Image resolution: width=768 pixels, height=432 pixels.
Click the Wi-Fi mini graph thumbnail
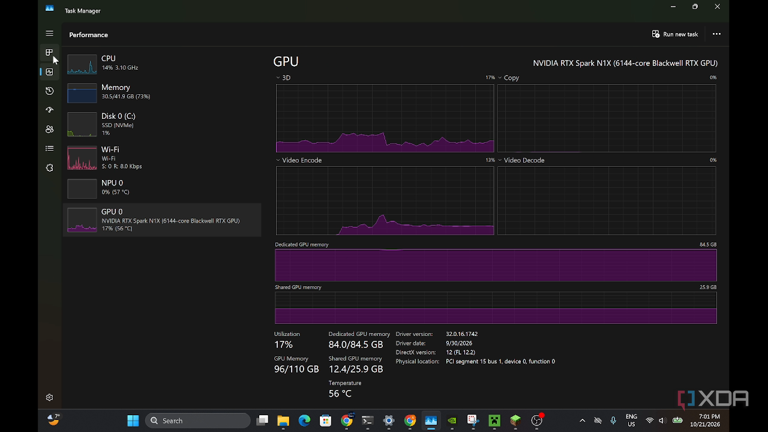coord(82,158)
